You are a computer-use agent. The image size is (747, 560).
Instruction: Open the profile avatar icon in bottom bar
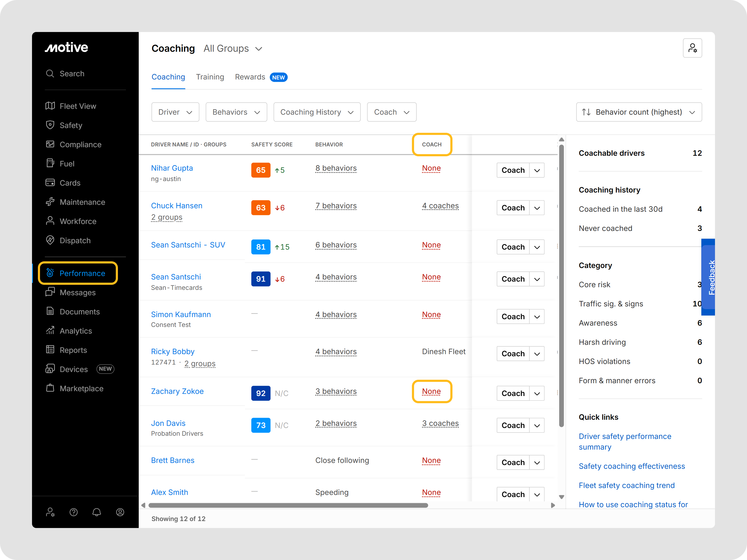click(x=120, y=513)
